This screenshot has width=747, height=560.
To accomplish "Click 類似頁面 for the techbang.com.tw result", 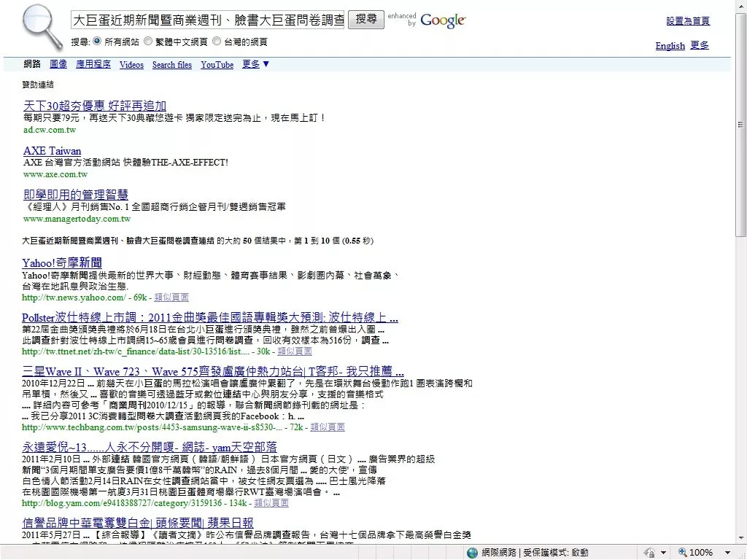I will 328,427.
